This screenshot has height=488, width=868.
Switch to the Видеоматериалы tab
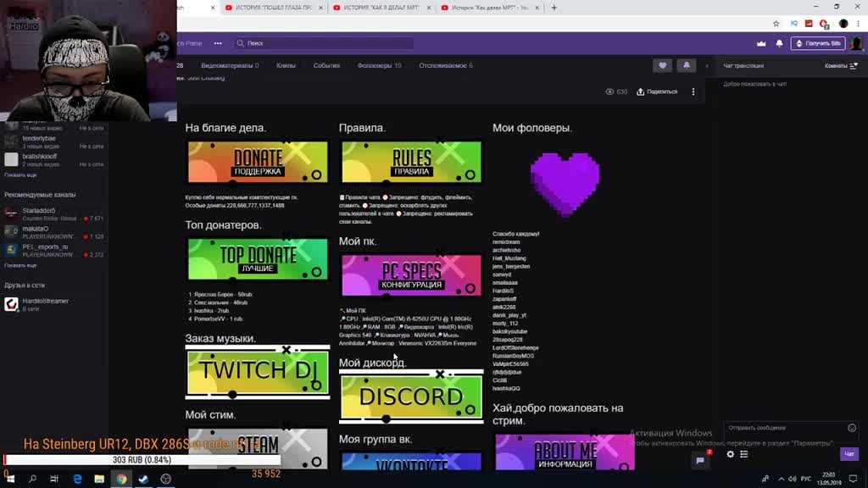[x=230, y=65]
